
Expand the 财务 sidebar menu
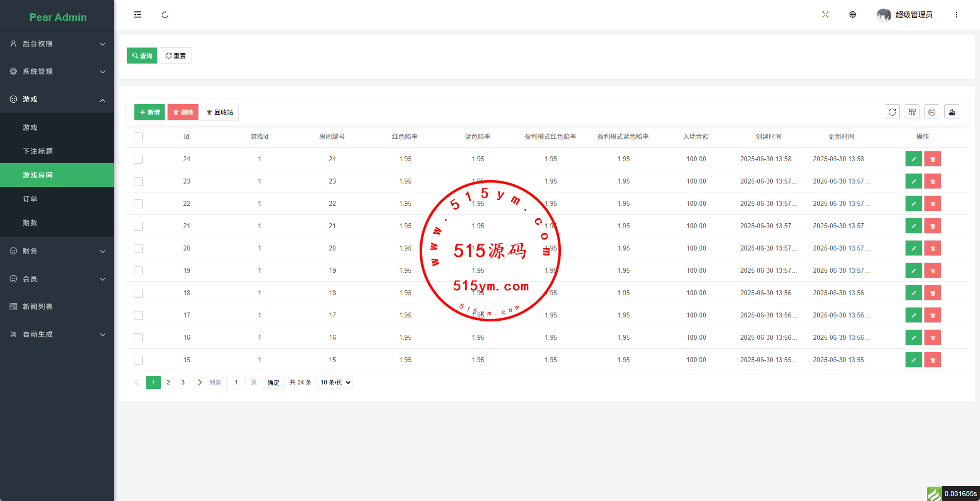(x=57, y=251)
